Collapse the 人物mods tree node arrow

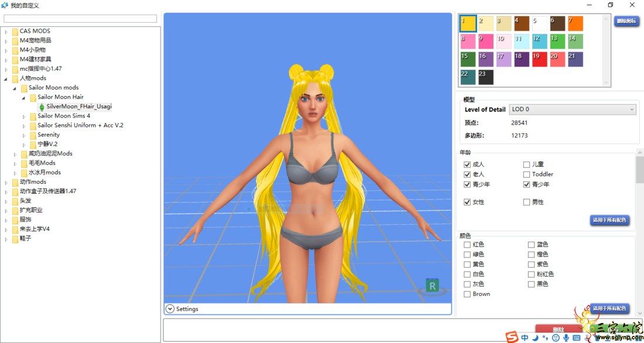point(6,79)
